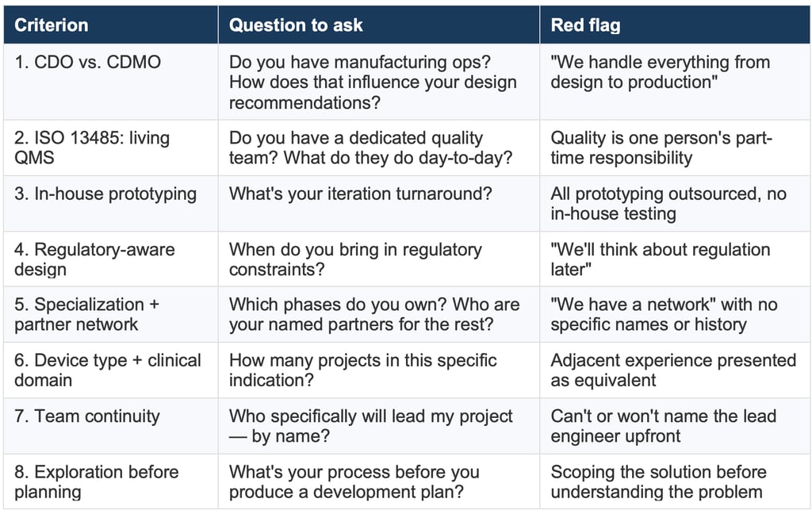
Task: Click the "Do you have a dedicated quality team?" cell
Action: (x=371, y=148)
